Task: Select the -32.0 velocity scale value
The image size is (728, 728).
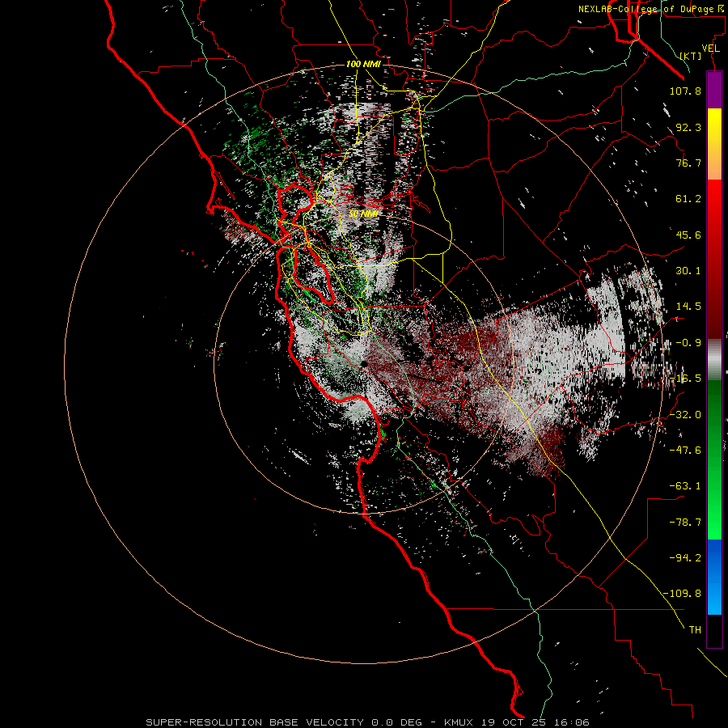Action: tap(685, 415)
